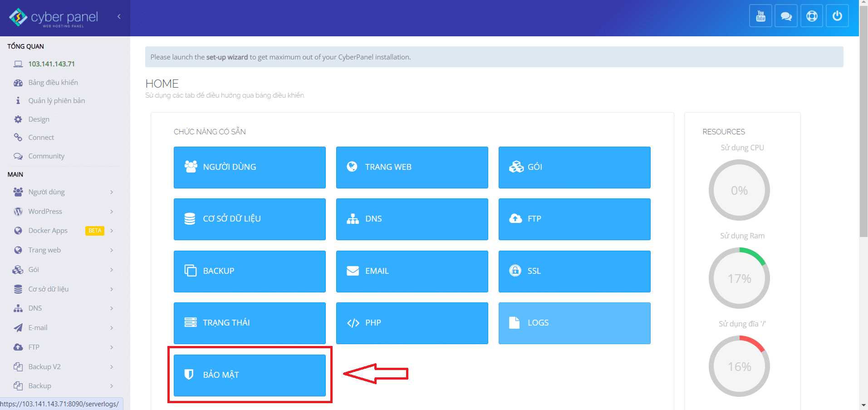
Task: Open the EMAIL tile
Action: coord(412,271)
